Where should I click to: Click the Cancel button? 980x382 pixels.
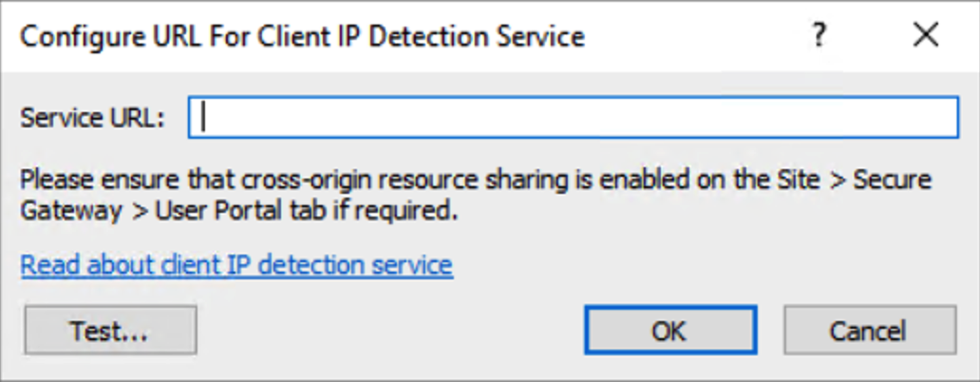[869, 330]
